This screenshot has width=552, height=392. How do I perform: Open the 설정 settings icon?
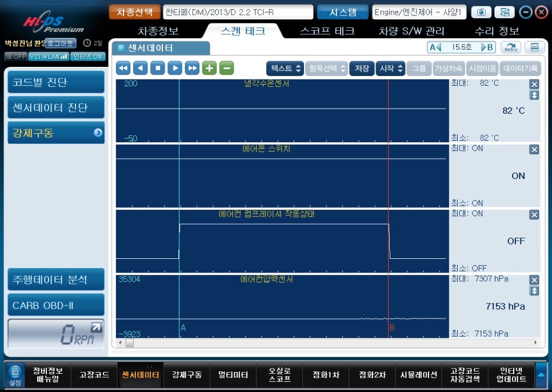coord(15,375)
